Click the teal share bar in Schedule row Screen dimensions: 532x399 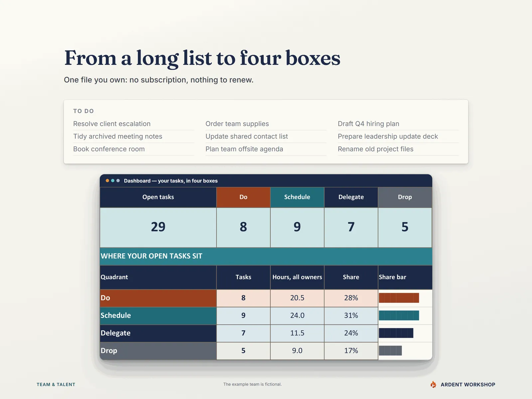(x=399, y=316)
